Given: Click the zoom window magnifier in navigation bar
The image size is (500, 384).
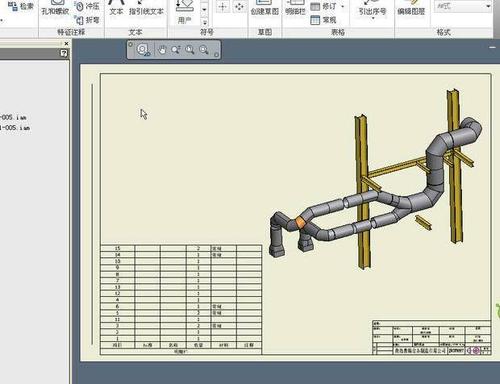Looking at the screenshot, I should (190, 50).
